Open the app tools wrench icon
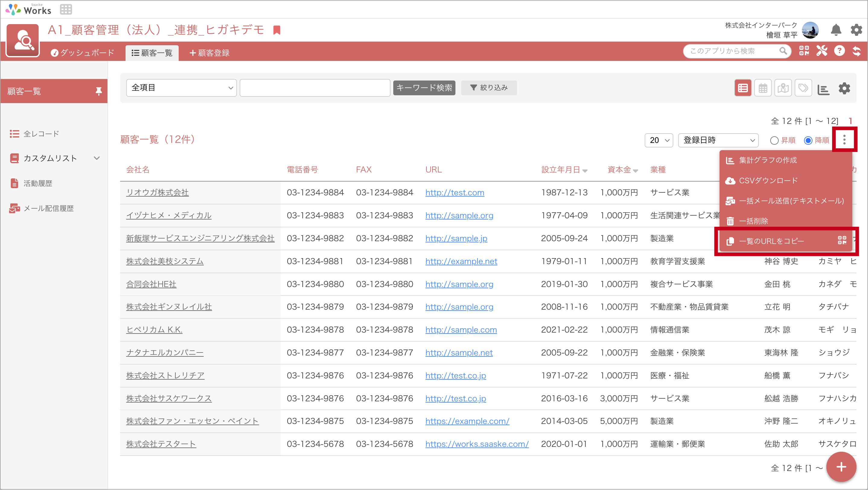 [x=822, y=51]
